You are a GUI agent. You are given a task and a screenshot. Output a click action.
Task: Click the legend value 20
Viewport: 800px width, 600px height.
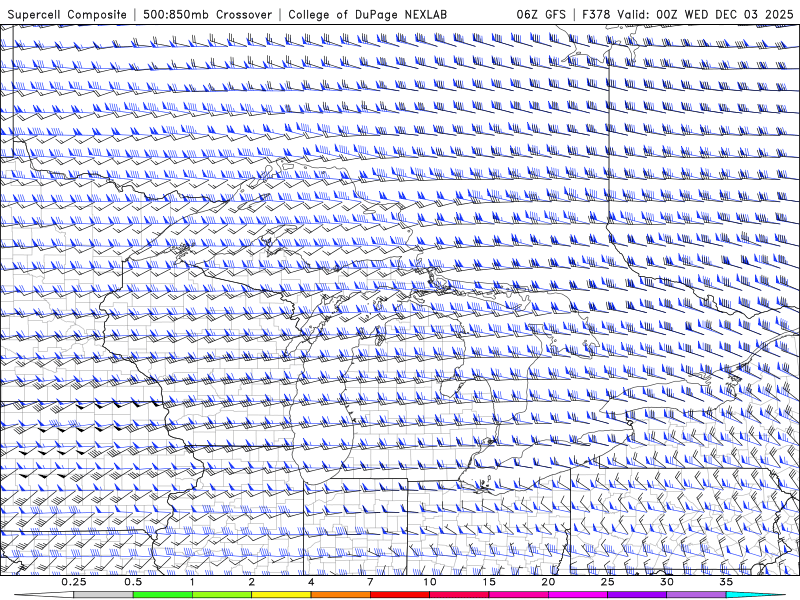pos(548,582)
